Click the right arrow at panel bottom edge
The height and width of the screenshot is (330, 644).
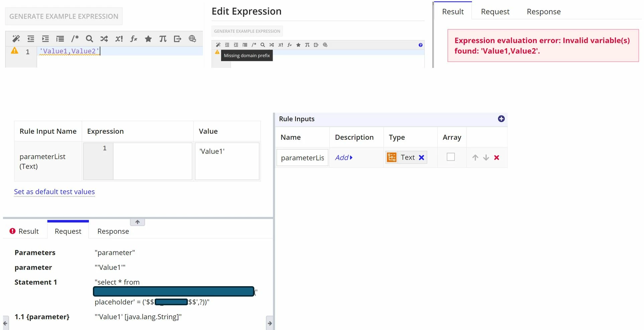(270, 323)
